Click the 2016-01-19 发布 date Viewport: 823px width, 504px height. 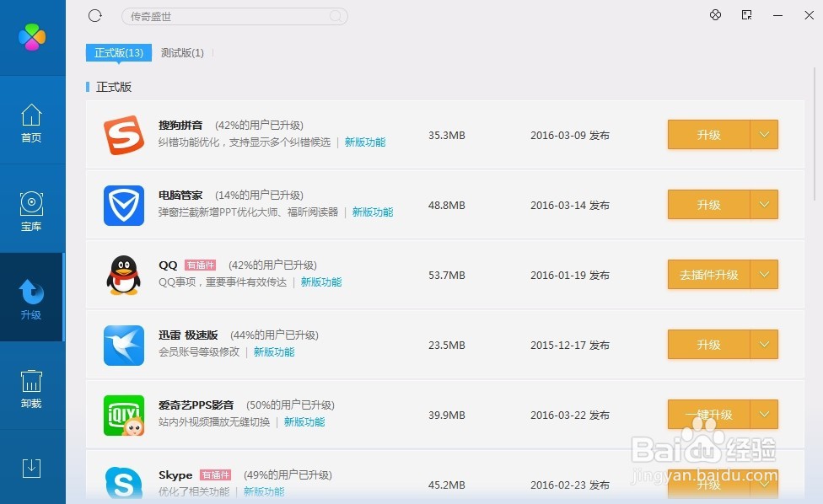click(x=570, y=276)
